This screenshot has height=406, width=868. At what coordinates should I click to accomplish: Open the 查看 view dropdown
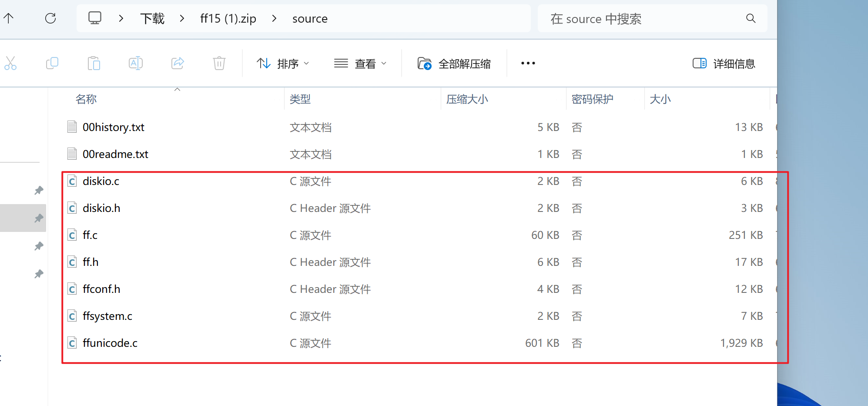[360, 64]
